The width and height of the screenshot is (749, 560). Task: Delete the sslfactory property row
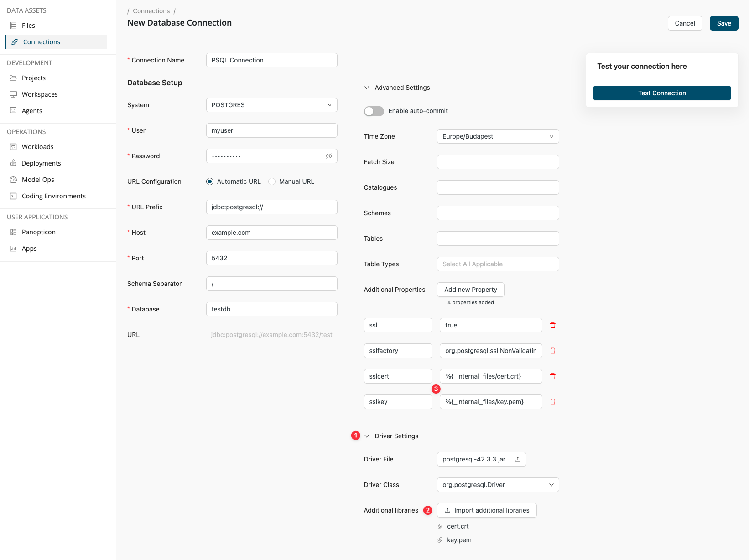(x=552, y=351)
